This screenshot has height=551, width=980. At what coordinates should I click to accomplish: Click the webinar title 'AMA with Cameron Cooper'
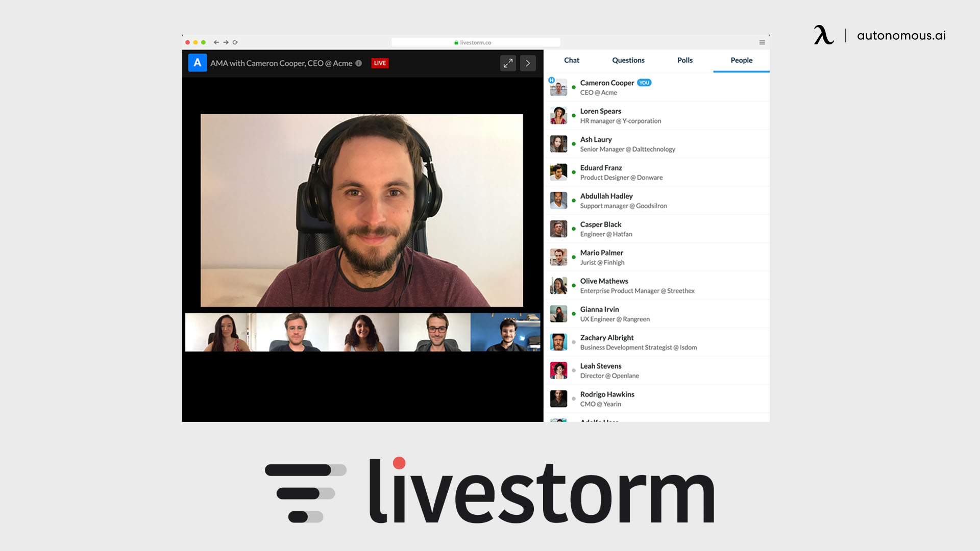pyautogui.click(x=281, y=63)
